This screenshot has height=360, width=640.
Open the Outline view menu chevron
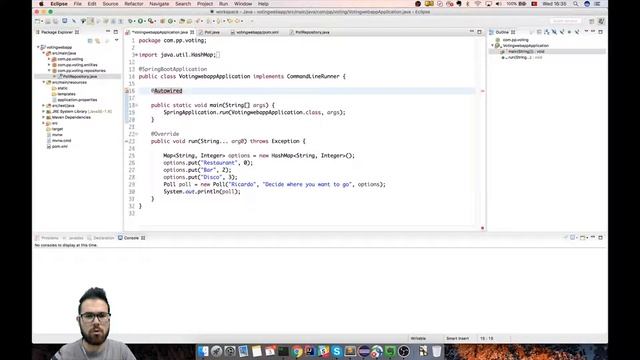coord(586,31)
